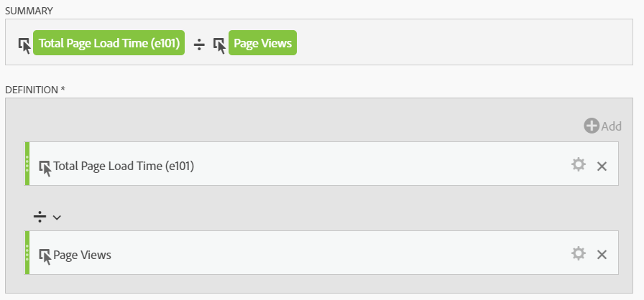Expand the operator chevron next to divide symbol

[57, 217]
